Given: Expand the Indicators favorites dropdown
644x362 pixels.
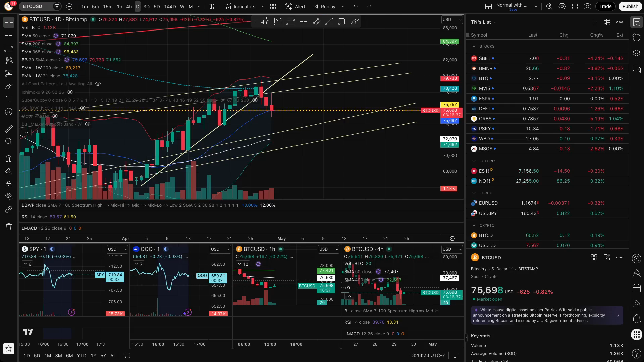Looking at the screenshot, I should [x=262, y=6].
